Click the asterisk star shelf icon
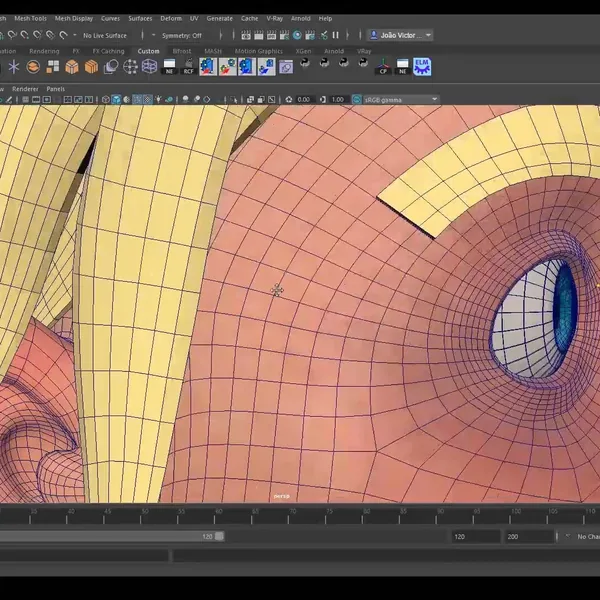Screen dimensions: 600x600 (x=13, y=67)
